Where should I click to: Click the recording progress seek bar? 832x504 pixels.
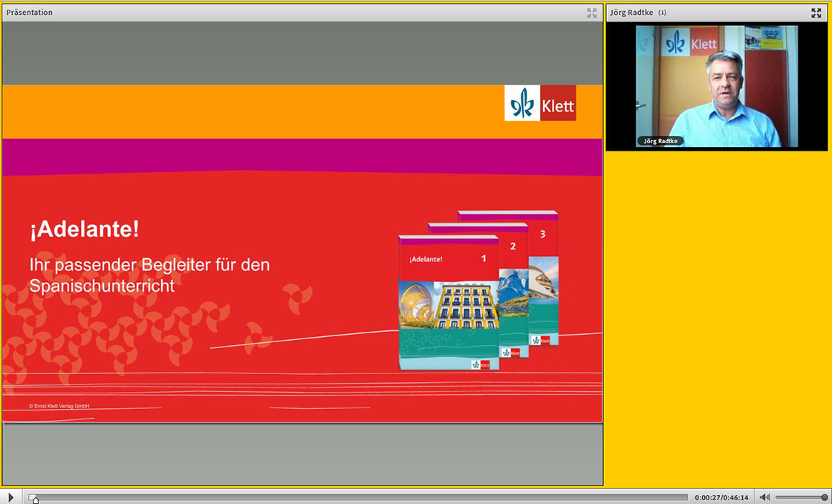[x=359, y=497]
